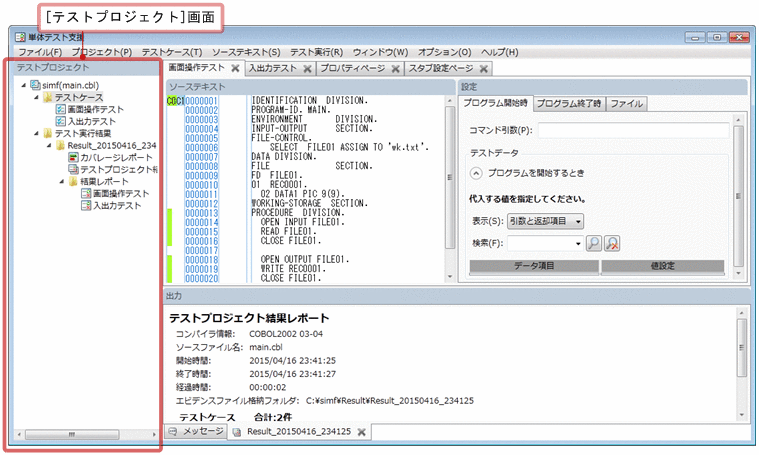
Task: Click the 入出力テスト test case icon under テストケース
Action: 61,121
